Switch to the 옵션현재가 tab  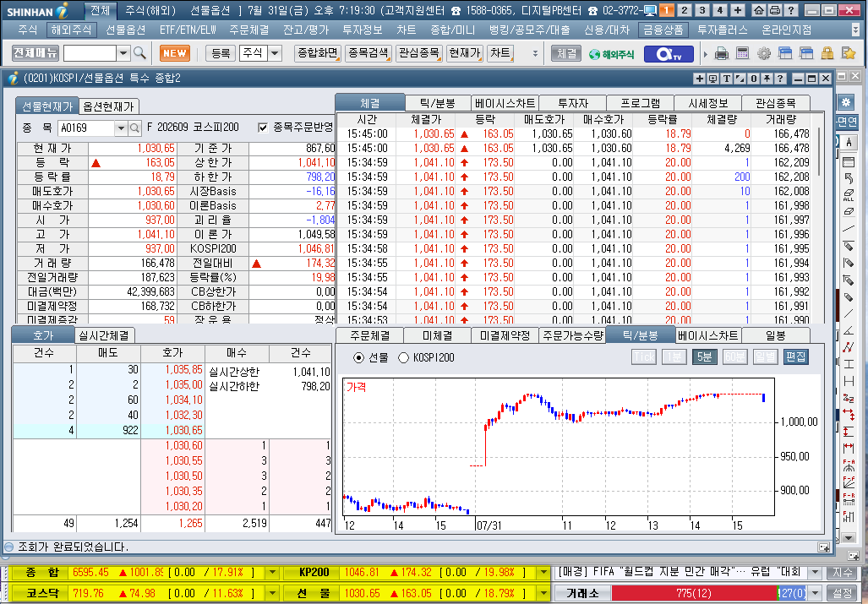108,106
